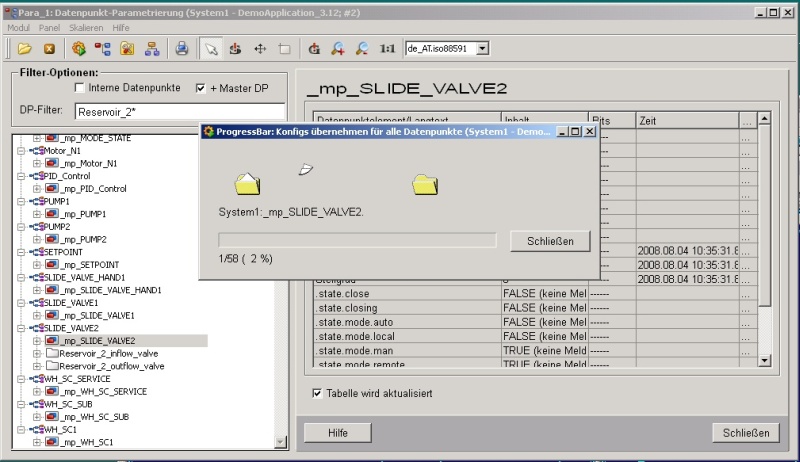800x462 pixels.
Task: Open the Skalieren menu
Action: pos(86,28)
